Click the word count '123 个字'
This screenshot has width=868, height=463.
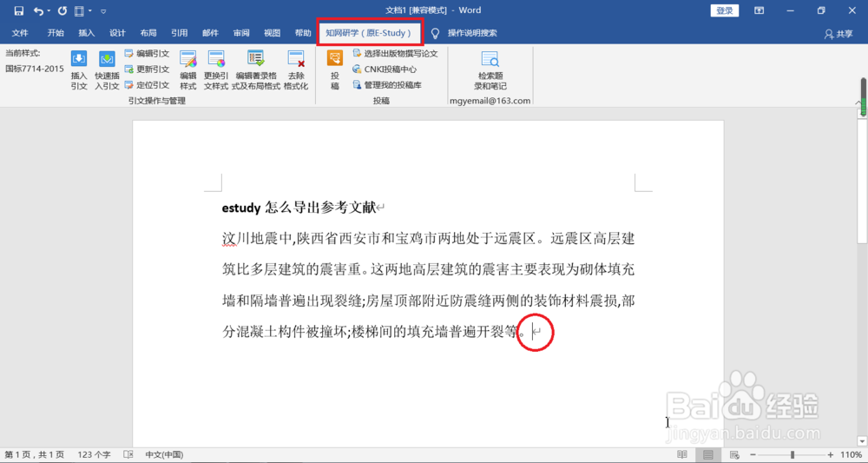tap(94, 454)
